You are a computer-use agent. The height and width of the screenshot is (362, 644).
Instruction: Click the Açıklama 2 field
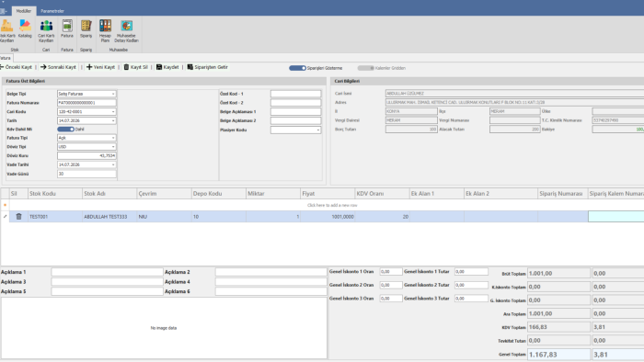[x=270, y=272]
